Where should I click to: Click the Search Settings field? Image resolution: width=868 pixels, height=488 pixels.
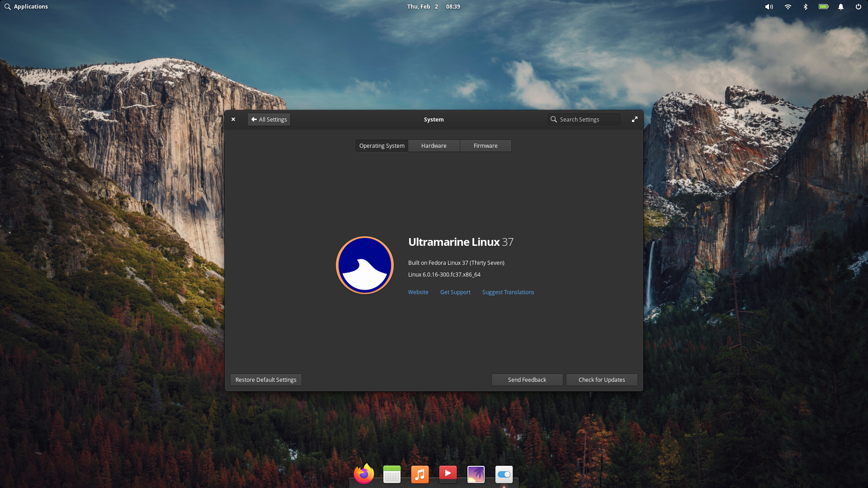[x=584, y=119]
